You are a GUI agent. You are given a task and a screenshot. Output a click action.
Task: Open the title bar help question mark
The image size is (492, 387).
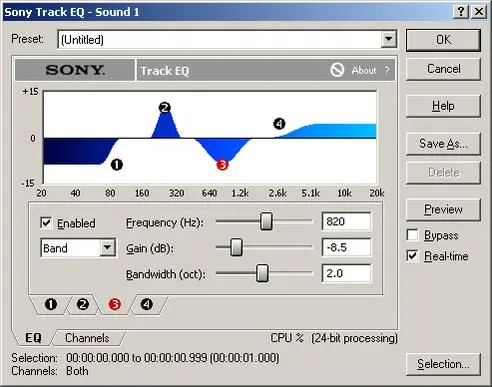(x=461, y=12)
